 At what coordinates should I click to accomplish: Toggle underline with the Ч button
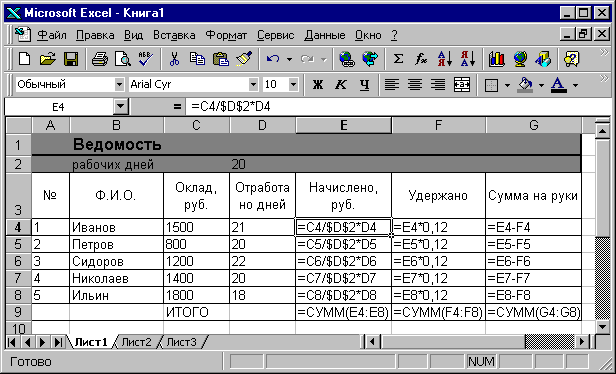365,84
